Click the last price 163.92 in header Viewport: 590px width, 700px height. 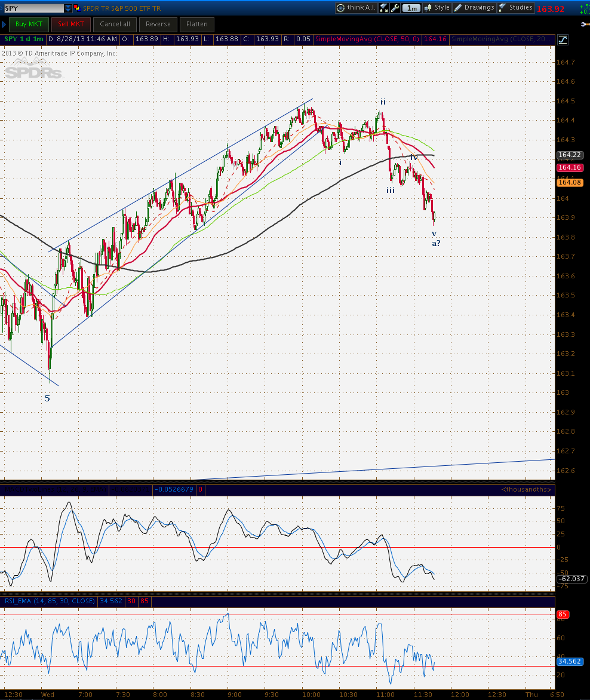coord(550,9)
